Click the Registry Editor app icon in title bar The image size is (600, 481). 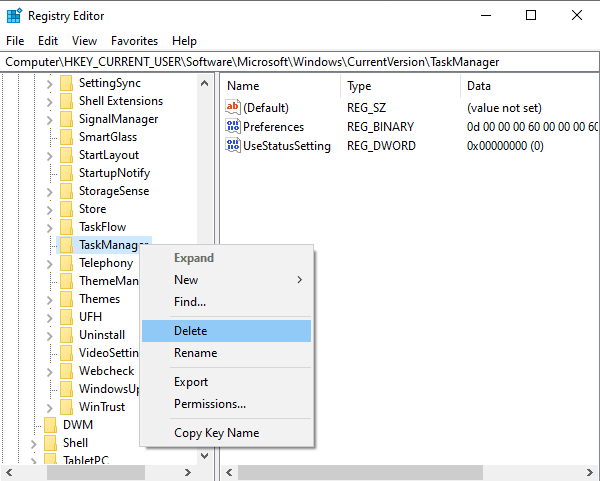click(x=15, y=16)
